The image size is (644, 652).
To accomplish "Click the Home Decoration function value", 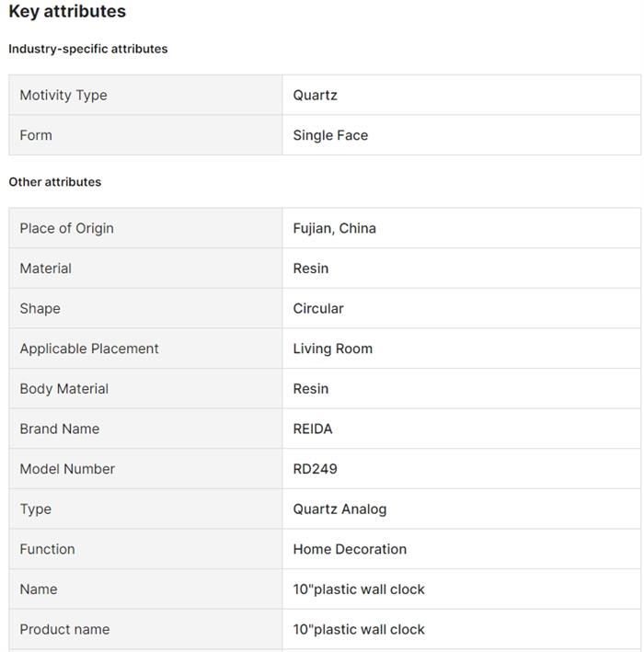I will pos(350,549).
